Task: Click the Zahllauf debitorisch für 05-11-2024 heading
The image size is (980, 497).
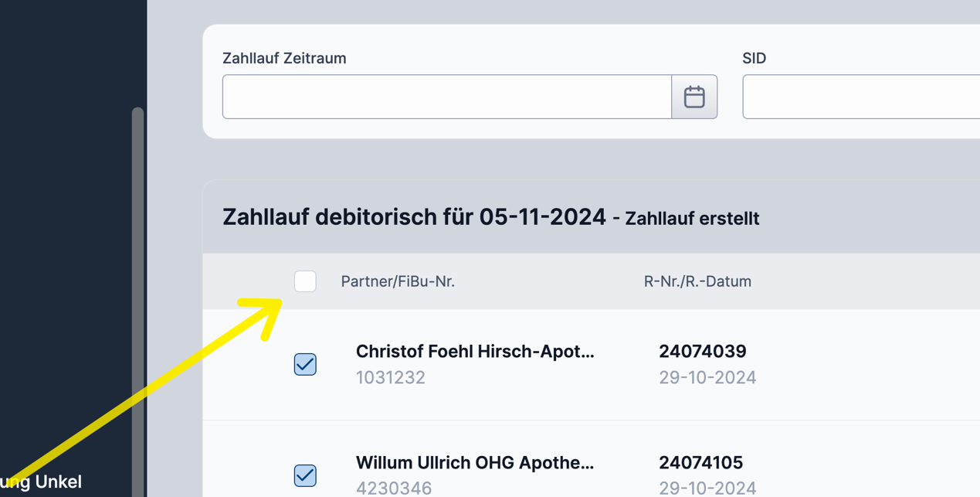Action: click(x=414, y=216)
